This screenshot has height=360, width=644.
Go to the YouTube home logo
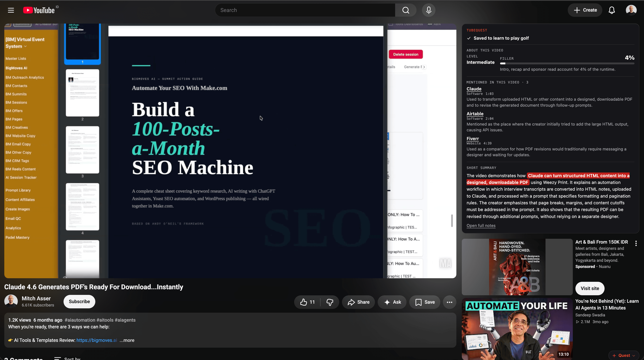39,10
